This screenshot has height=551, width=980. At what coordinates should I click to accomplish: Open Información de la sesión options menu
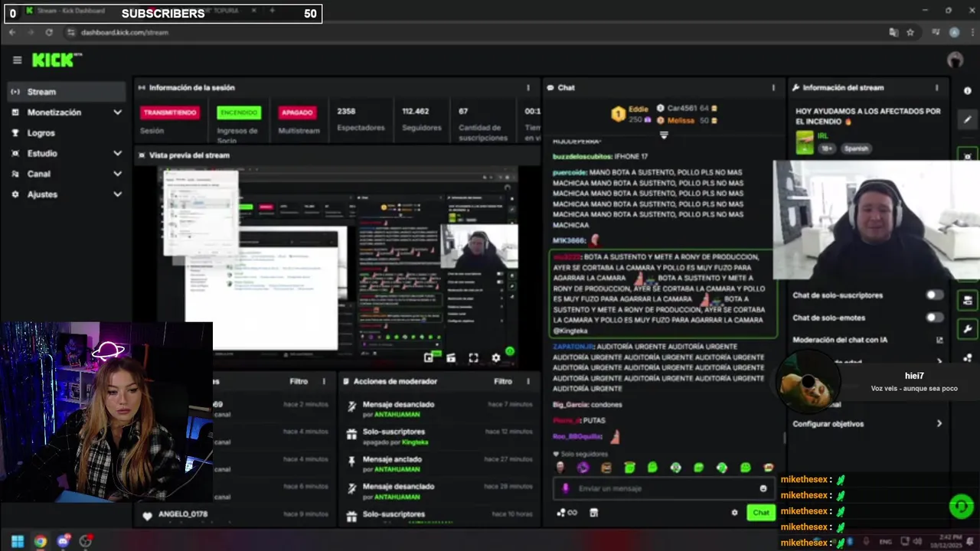pyautogui.click(x=528, y=88)
